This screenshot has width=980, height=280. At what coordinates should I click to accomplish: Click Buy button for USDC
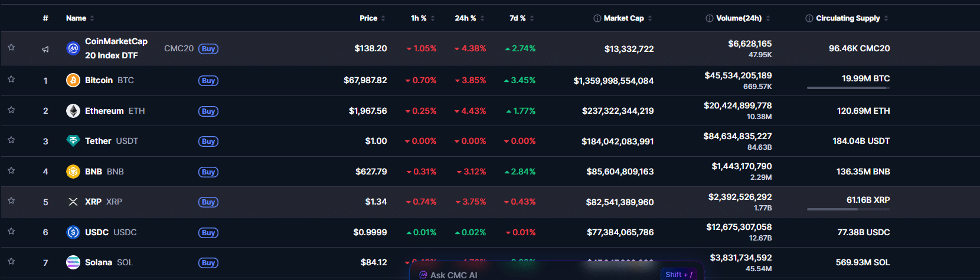click(208, 233)
